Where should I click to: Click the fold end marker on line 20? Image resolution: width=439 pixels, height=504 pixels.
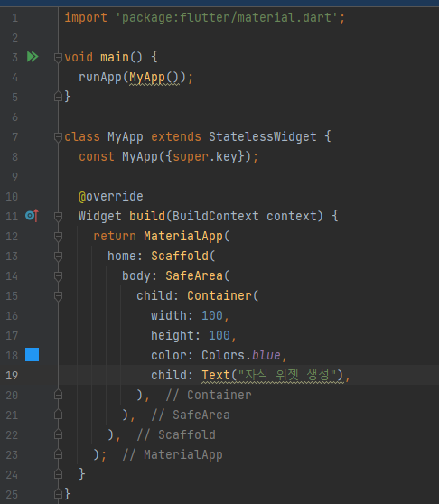(x=58, y=395)
